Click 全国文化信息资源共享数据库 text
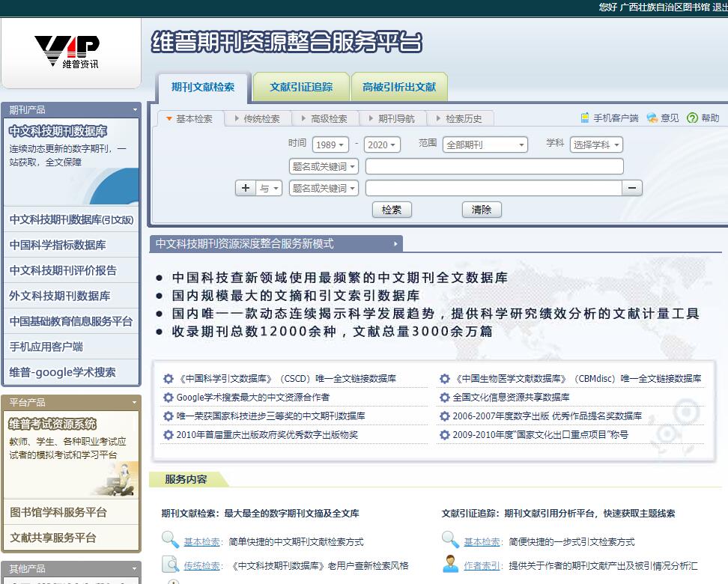Image resolution: width=728 pixels, height=584 pixels. point(512,398)
